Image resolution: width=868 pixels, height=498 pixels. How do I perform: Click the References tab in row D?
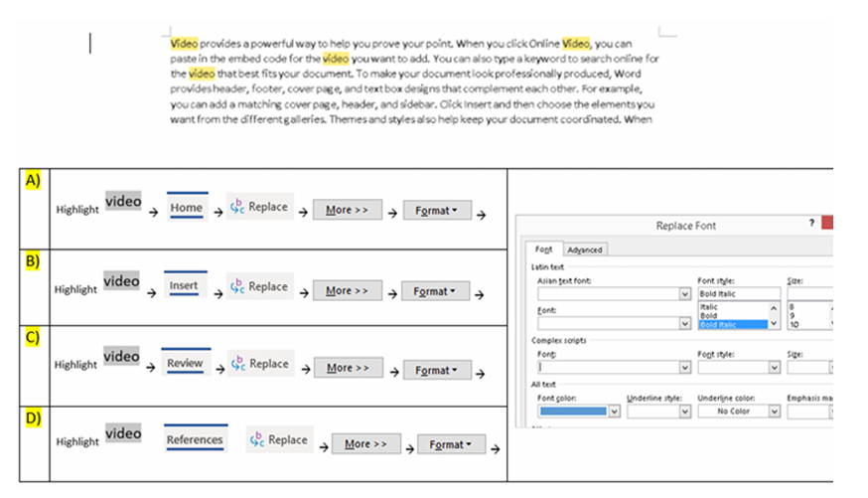point(195,439)
